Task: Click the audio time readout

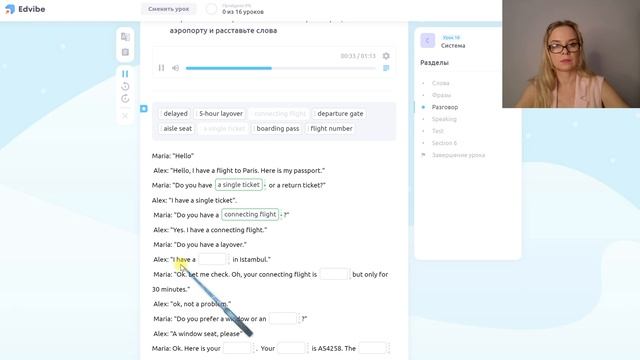Action: pos(358,56)
